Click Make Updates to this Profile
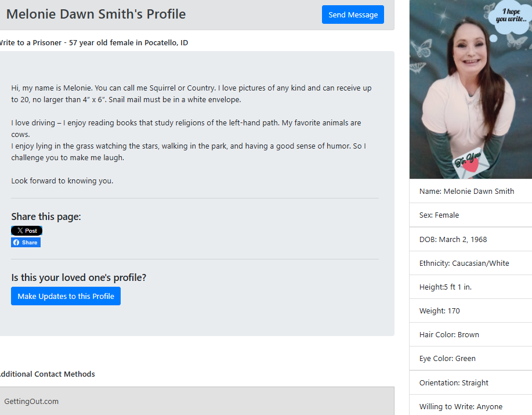Image resolution: width=532 pixels, height=415 pixels. tap(66, 296)
